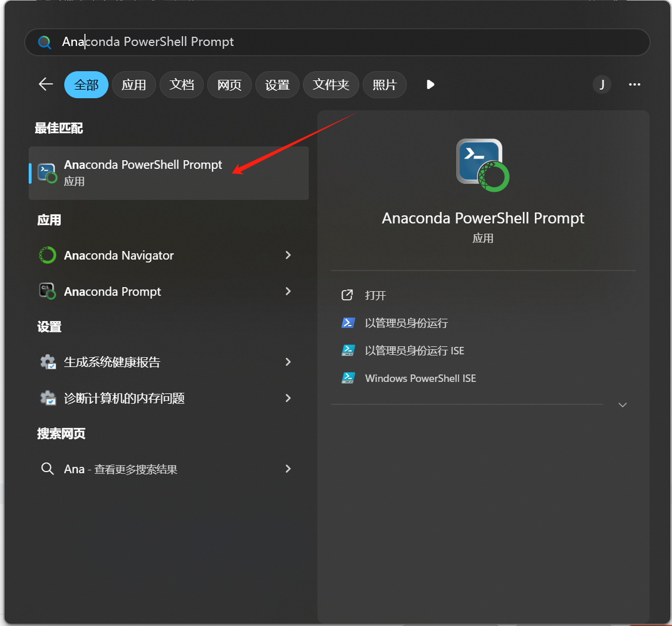
Task: Switch to the 文档 filter tab
Action: (x=182, y=84)
